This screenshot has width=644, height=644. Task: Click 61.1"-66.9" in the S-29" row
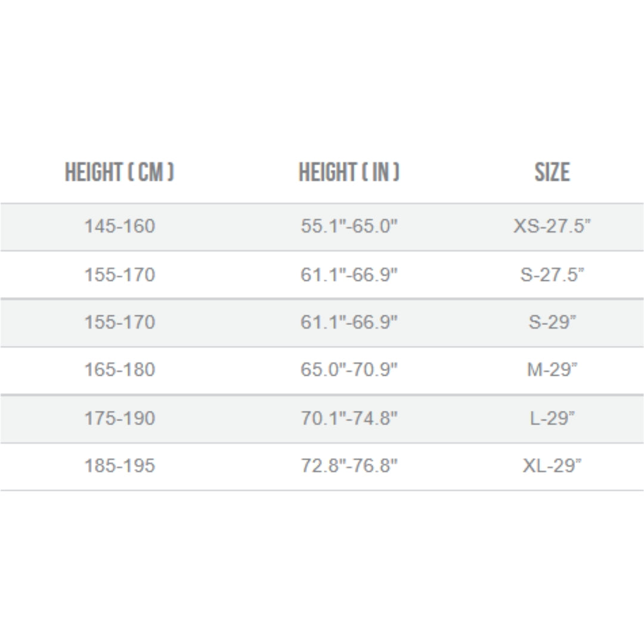tap(349, 322)
